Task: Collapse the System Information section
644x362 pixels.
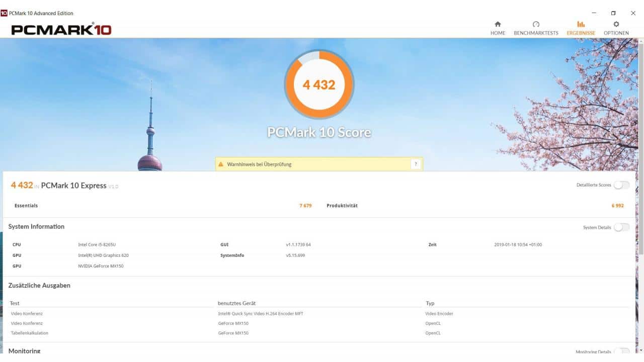Action: point(36,226)
